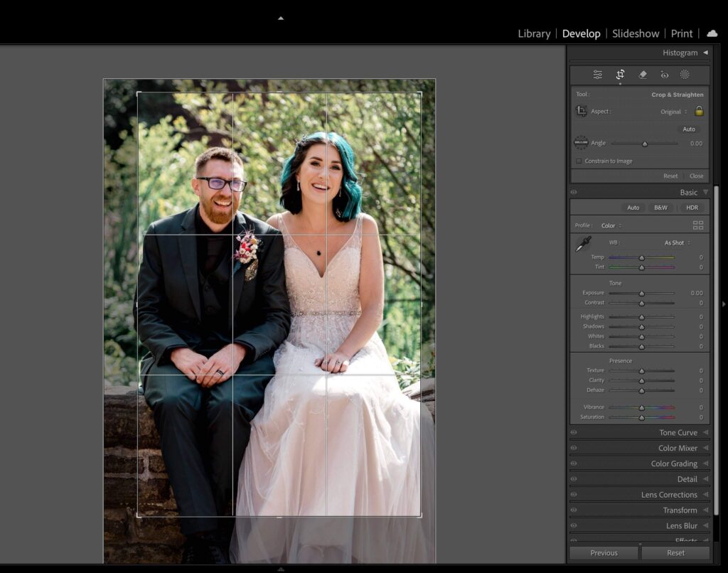Open the Masking tool
Viewport: 728px width, 573px height.
click(685, 74)
